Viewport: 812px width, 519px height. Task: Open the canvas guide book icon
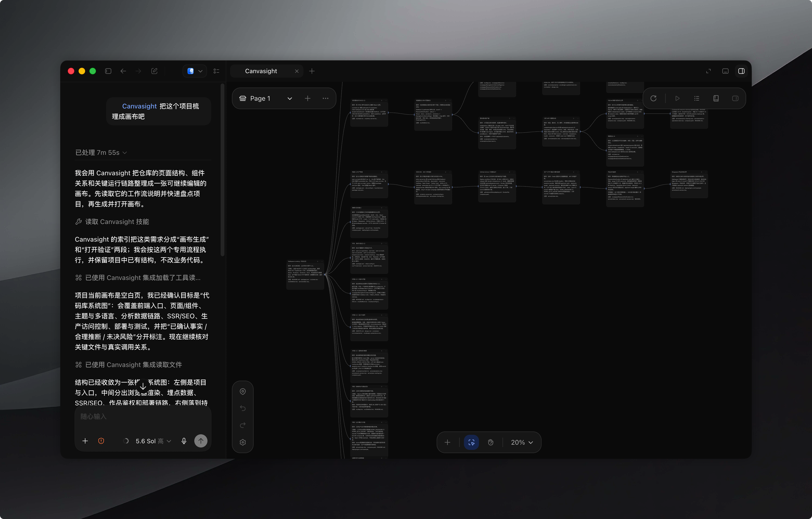(x=716, y=99)
